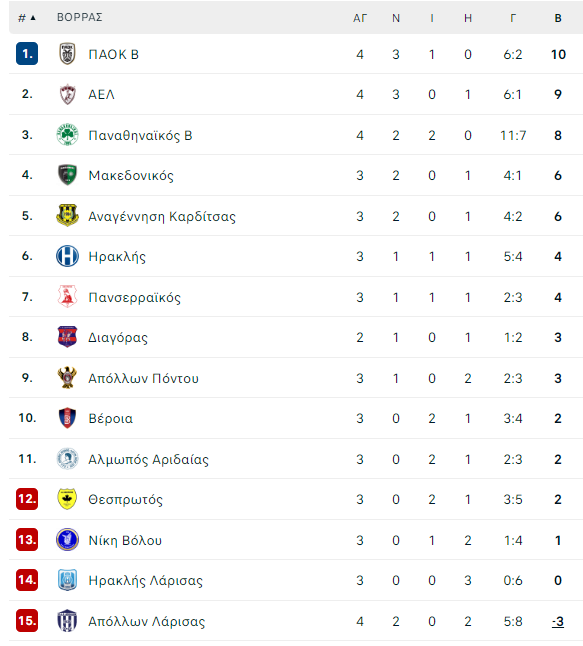Screen dimensions: 583x646
Task: Click the Απόλλων Πόντου eagle emblem
Action: [x=67, y=377]
